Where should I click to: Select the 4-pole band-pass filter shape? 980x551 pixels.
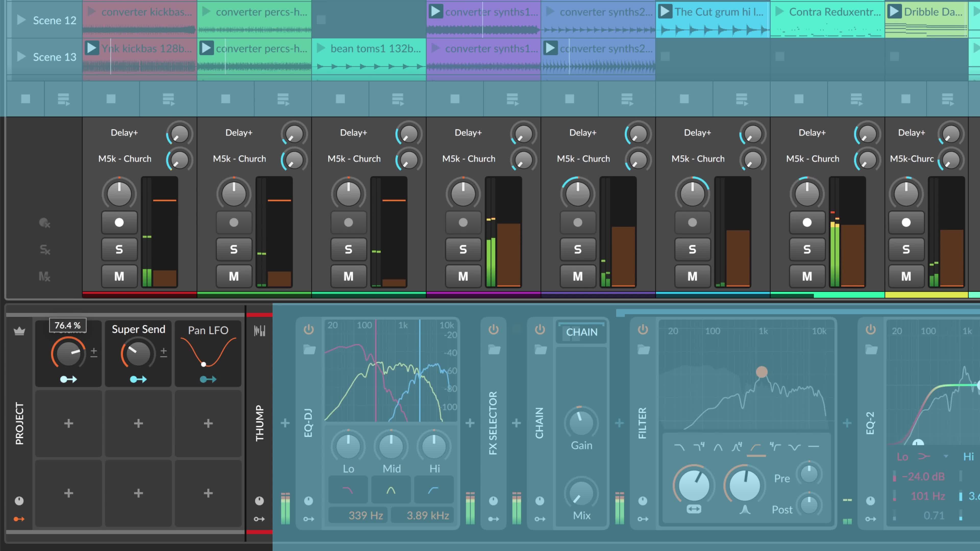[737, 447]
